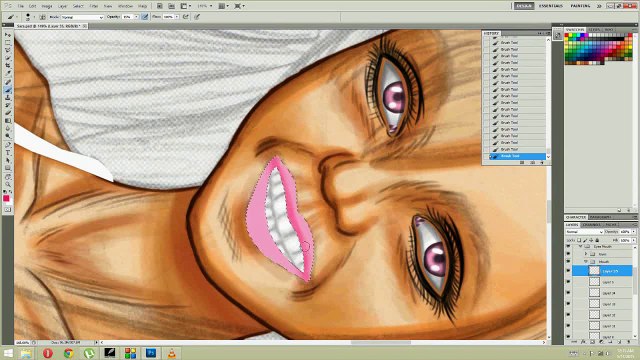
Task: Collapse the Eyes Mouth layer group
Action: (x=580, y=247)
